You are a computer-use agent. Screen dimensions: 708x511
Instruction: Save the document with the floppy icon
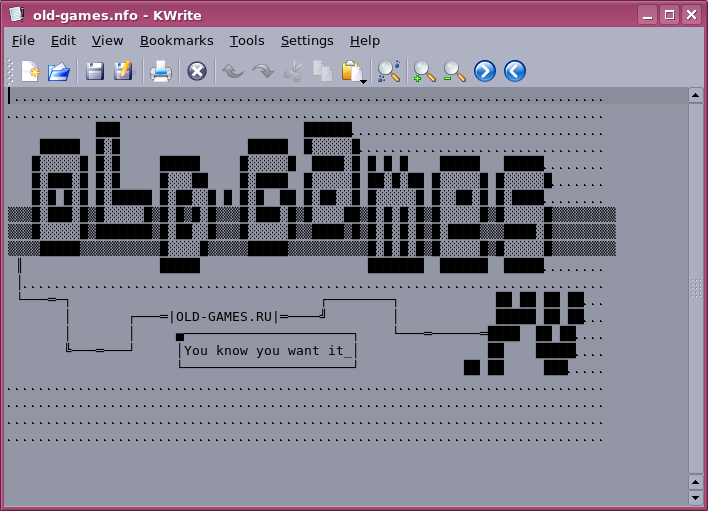(95, 71)
